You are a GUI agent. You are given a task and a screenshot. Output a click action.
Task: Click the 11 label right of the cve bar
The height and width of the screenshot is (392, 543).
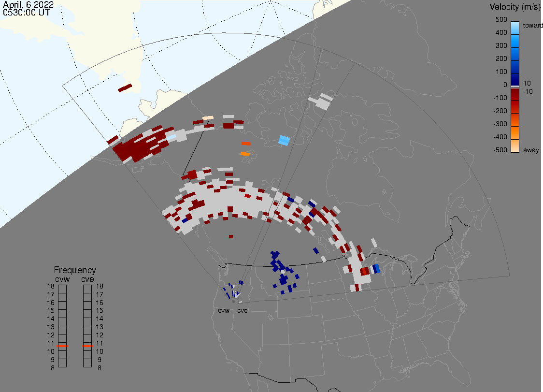pos(100,343)
